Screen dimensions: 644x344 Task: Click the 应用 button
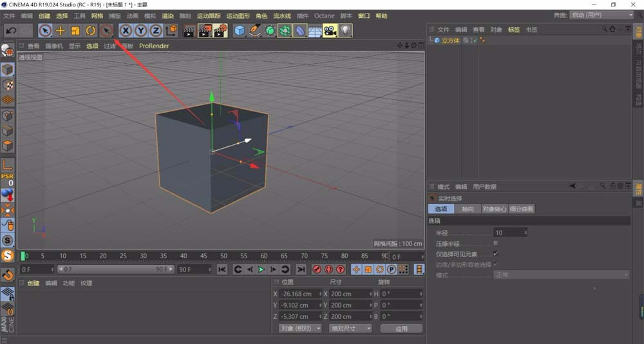click(401, 329)
